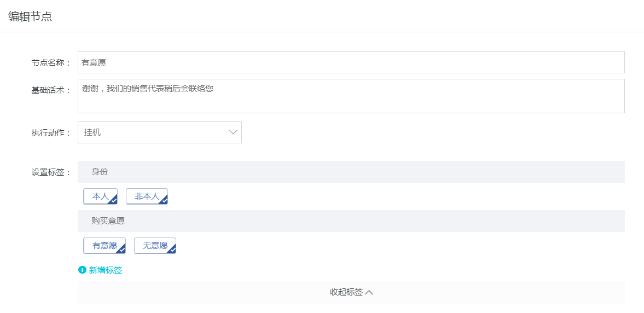Click the plus icon beside 新增标签
644x313 pixels.
pos(82,270)
